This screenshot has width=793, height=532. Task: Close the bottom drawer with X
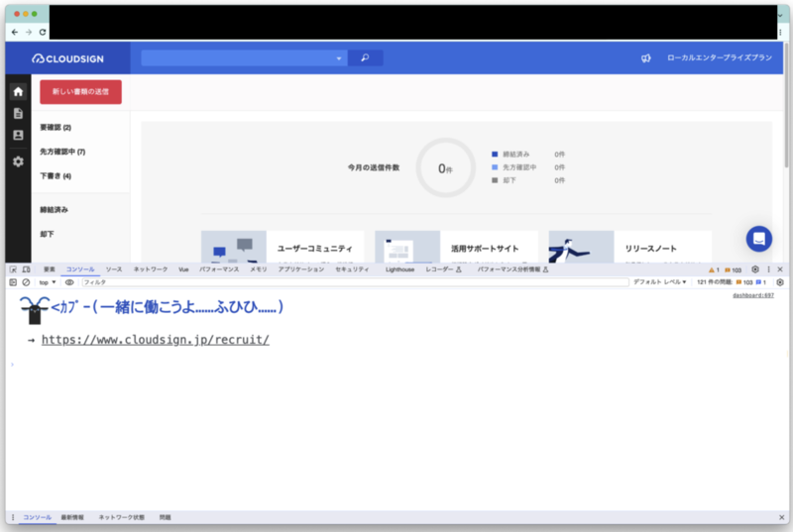click(781, 517)
